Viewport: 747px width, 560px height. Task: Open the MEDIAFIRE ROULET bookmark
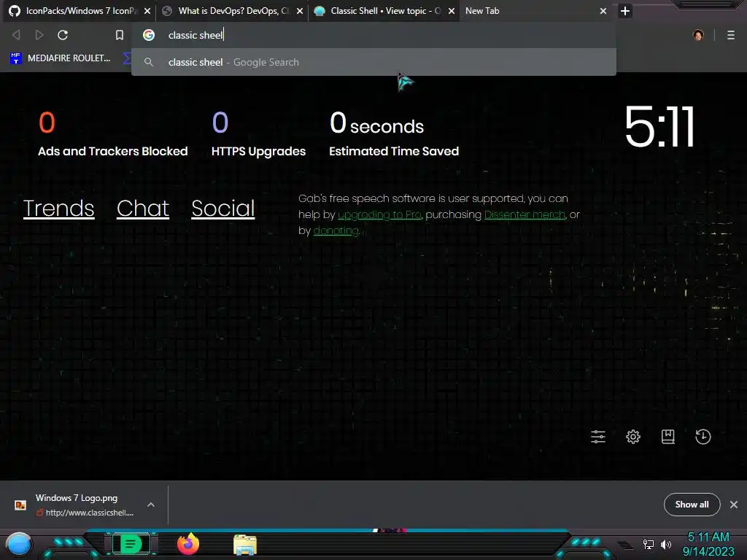click(x=60, y=58)
